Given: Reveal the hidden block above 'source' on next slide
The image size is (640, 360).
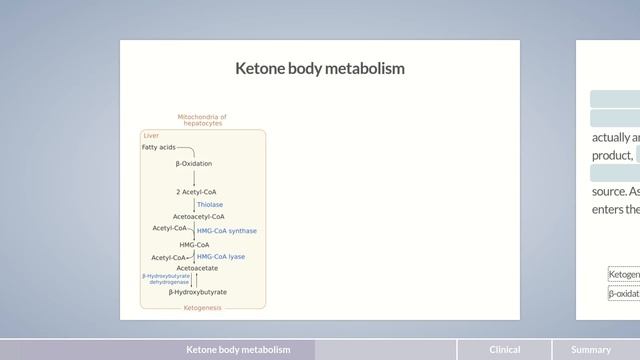Looking at the screenshot, I should [x=615, y=173].
